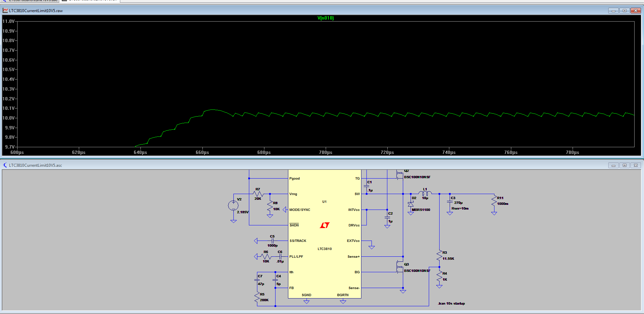This screenshot has height=314, width=644.
Task: Click the LTC3810CurrentLimit10V5.asc window title
Action: (35, 165)
